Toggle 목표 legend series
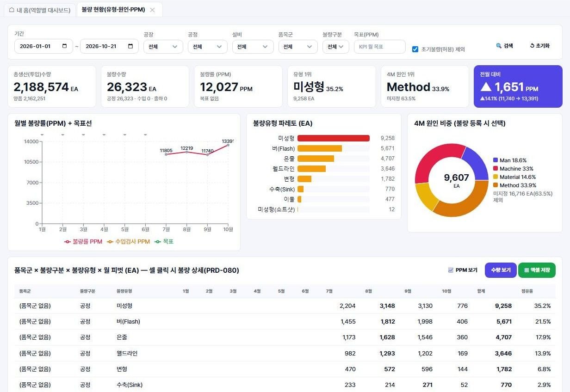 [164, 241]
